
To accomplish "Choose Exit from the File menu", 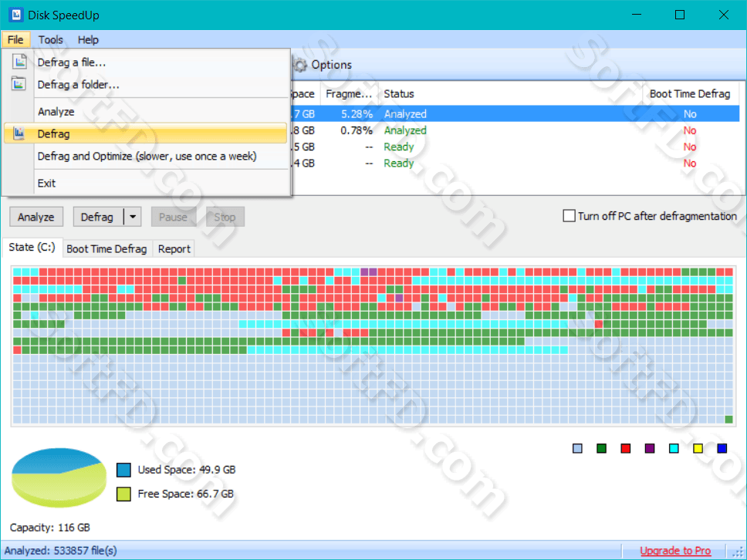I will coord(147,183).
